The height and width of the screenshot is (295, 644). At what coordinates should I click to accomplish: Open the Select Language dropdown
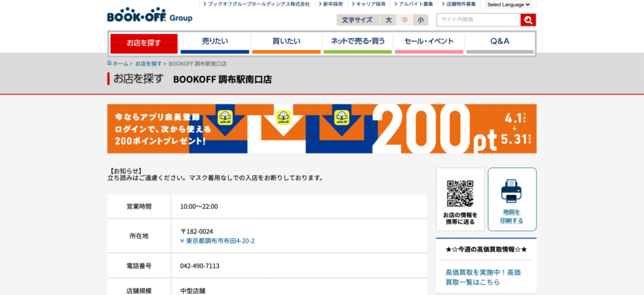[508, 4]
